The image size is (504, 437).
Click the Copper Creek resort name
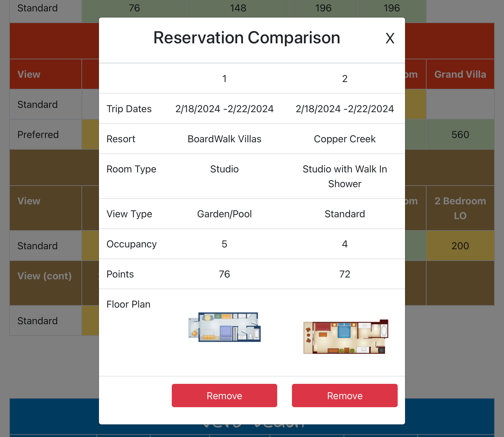coord(345,139)
